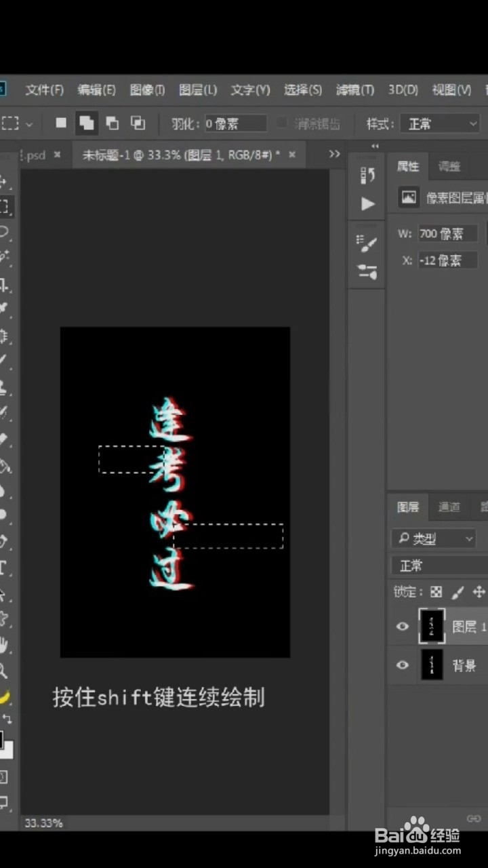
Task: Open the 类型 layer filter dropdown
Action: (x=434, y=539)
